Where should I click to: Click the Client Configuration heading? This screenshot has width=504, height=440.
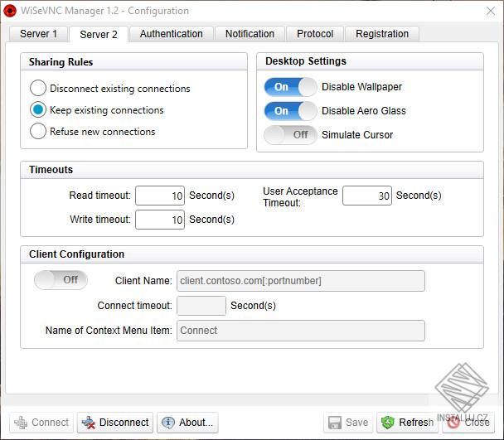click(76, 254)
